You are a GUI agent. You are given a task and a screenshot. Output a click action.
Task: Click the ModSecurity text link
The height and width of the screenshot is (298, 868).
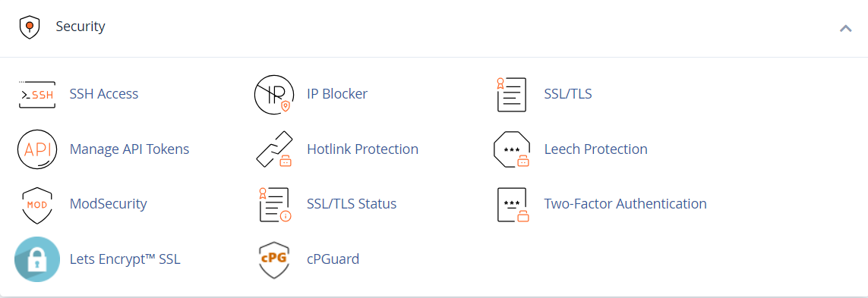pyautogui.click(x=109, y=204)
